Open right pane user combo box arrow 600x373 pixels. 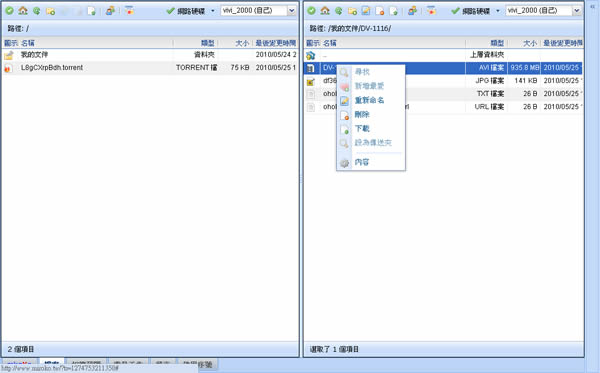tap(577, 11)
